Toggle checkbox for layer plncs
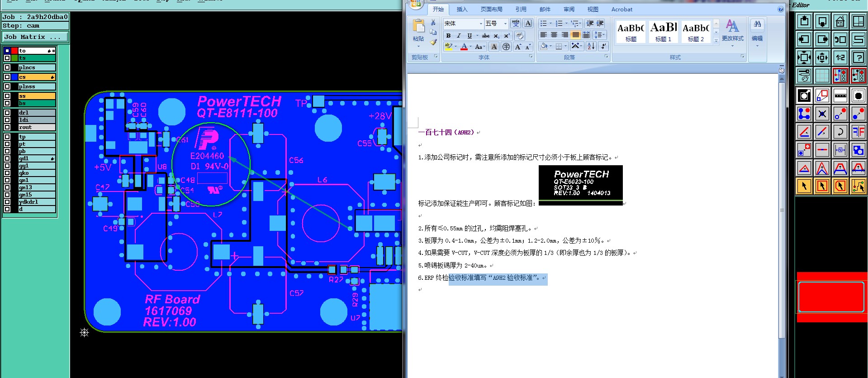The width and height of the screenshot is (868, 378). [7, 67]
